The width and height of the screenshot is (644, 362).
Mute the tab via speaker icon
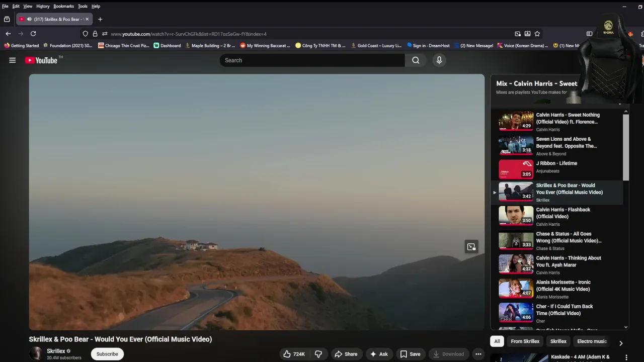click(x=29, y=19)
